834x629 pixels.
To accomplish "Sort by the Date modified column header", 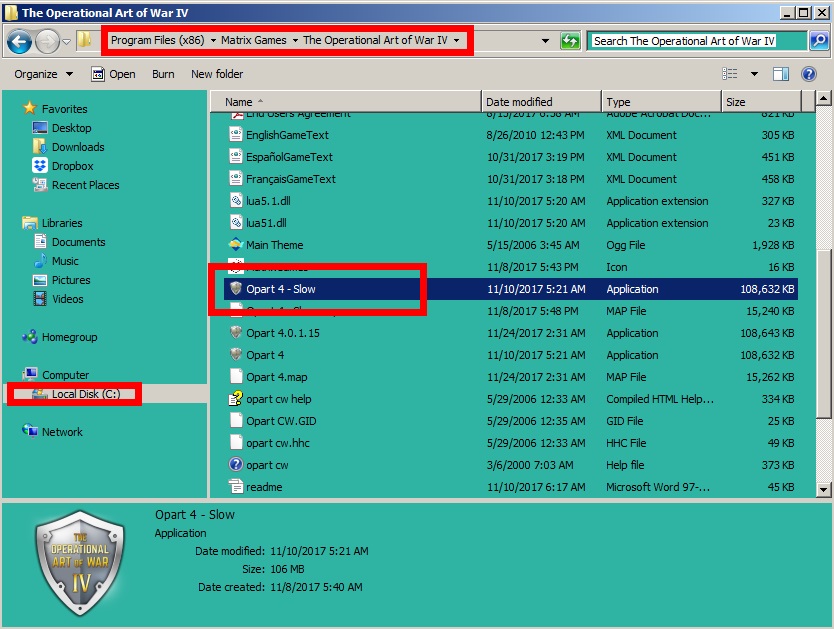I will coord(541,102).
